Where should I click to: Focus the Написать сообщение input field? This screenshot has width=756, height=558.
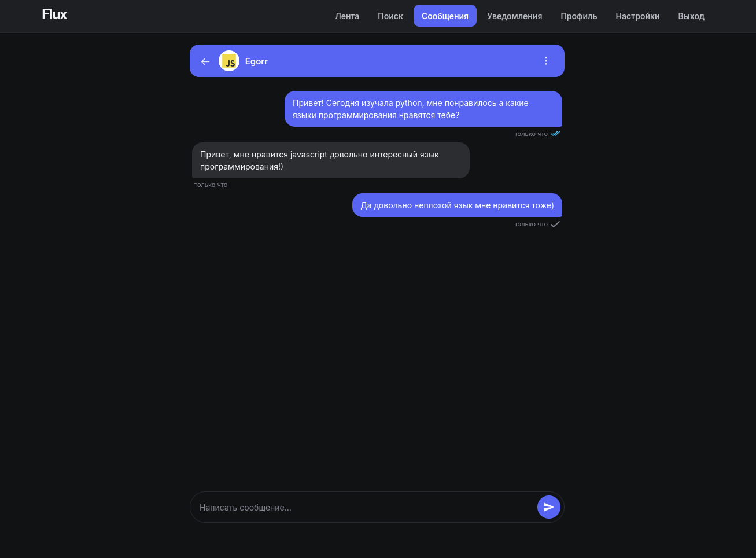(x=364, y=508)
